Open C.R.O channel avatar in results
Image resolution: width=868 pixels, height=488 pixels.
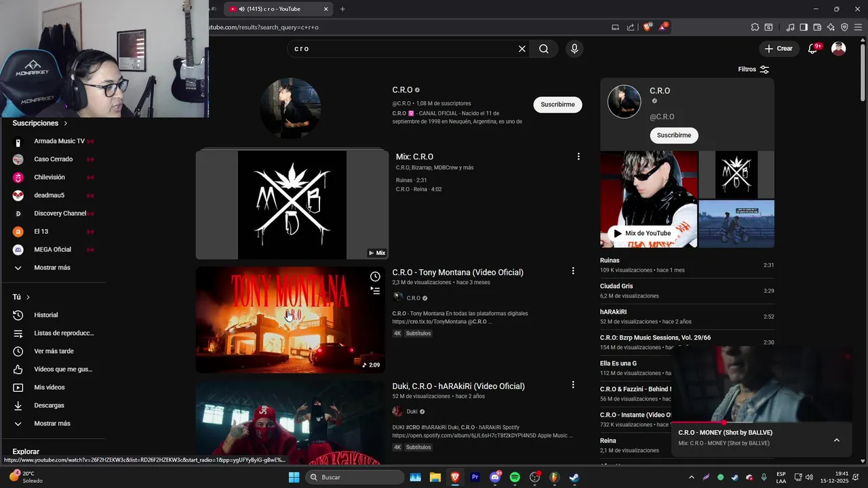pos(290,108)
